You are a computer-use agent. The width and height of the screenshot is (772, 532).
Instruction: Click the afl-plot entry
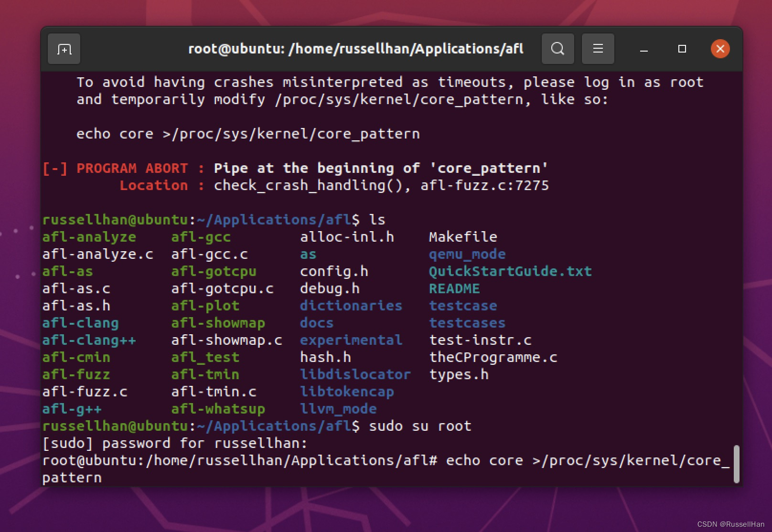point(205,306)
